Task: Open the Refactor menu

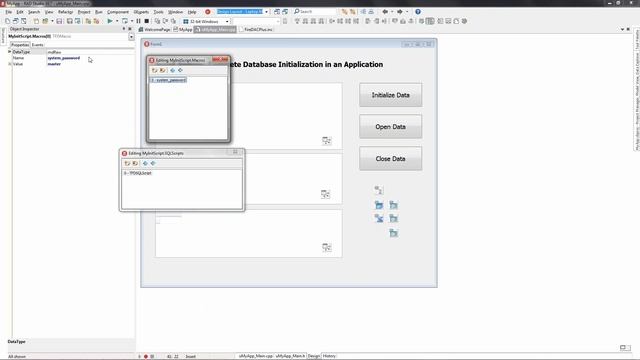Action: (x=65, y=12)
